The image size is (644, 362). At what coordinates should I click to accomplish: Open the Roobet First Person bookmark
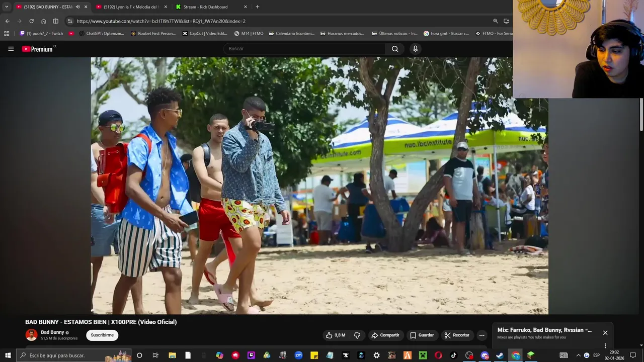tap(153, 34)
